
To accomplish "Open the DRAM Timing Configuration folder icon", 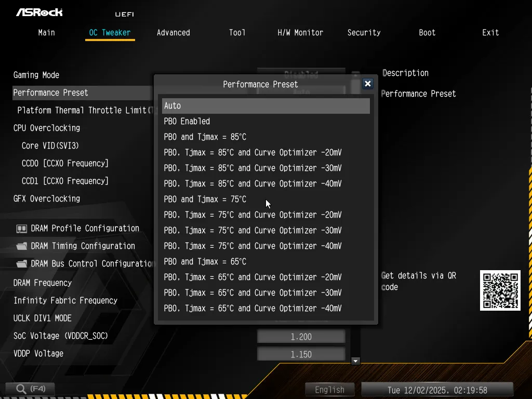I will pyautogui.click(x=22, y=246).
